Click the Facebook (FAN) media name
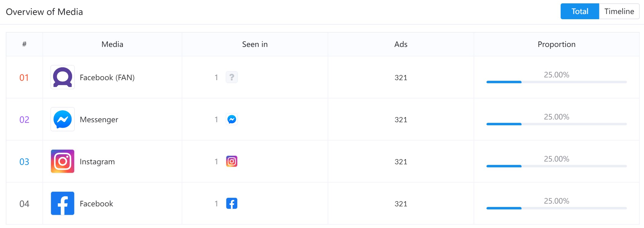This screenshot has width=644, height=228. tap(107, 77)
